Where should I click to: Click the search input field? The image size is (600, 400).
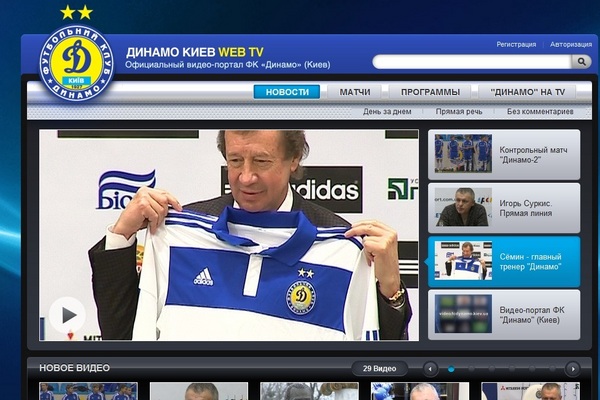tap(470, 62)
